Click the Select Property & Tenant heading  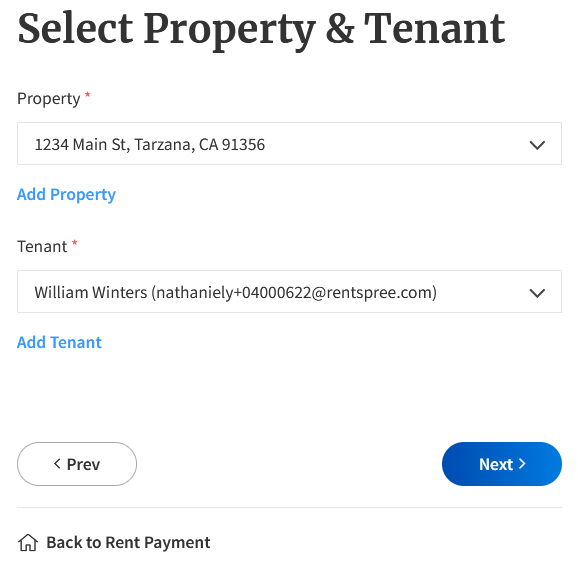pyautogui.click(x=261, y=30)
